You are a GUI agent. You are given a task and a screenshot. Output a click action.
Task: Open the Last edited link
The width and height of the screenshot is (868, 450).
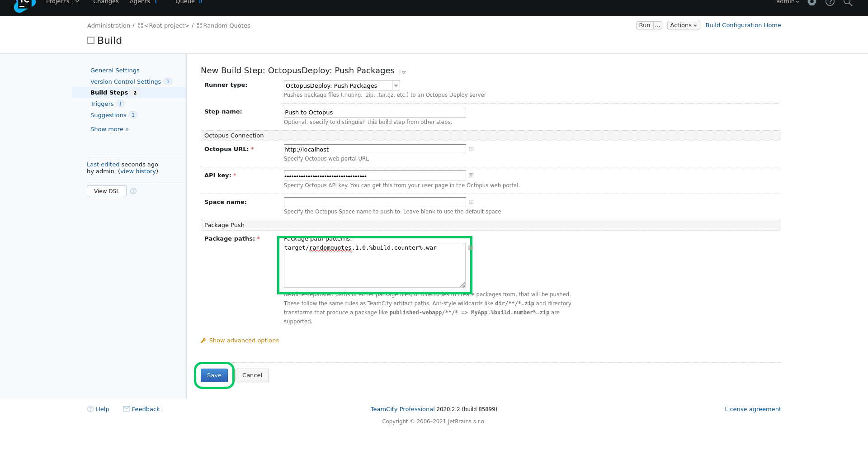[103, 165]
